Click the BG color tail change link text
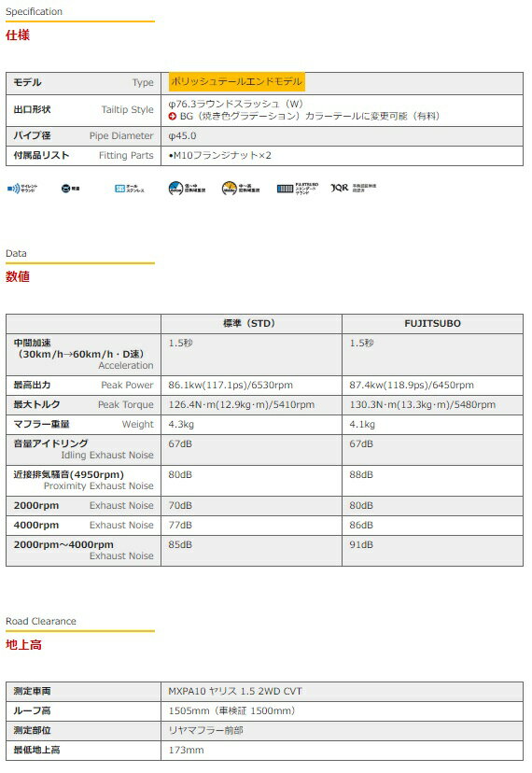The width and height of the screenshot is (532, 773). [310, 117]
